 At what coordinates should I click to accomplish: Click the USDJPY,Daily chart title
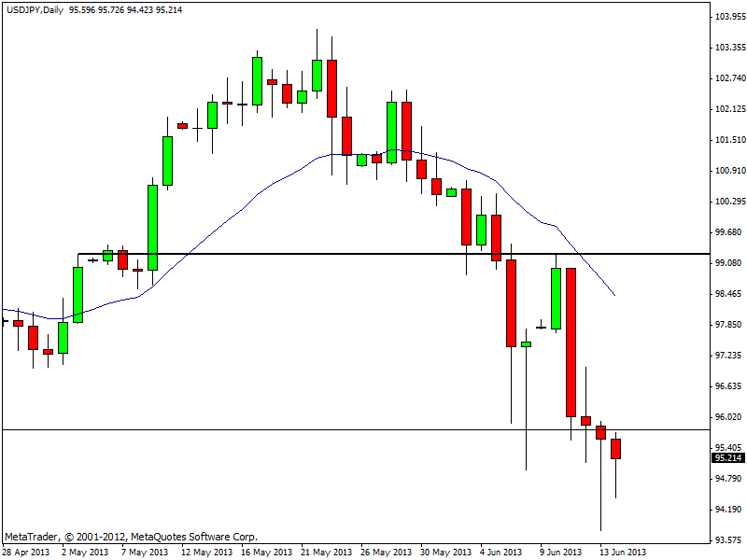(x=34, y=8)
